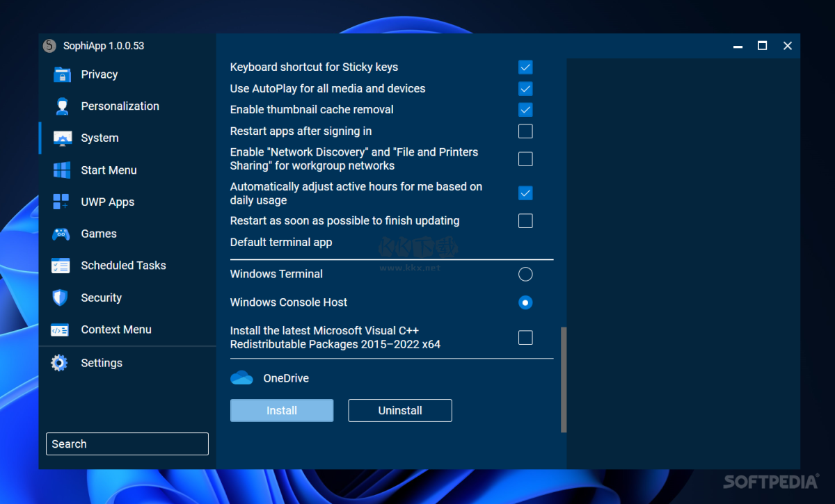Click the Security shield icon
This screenshot has height=504, width=835.
(x=61, y=298)
